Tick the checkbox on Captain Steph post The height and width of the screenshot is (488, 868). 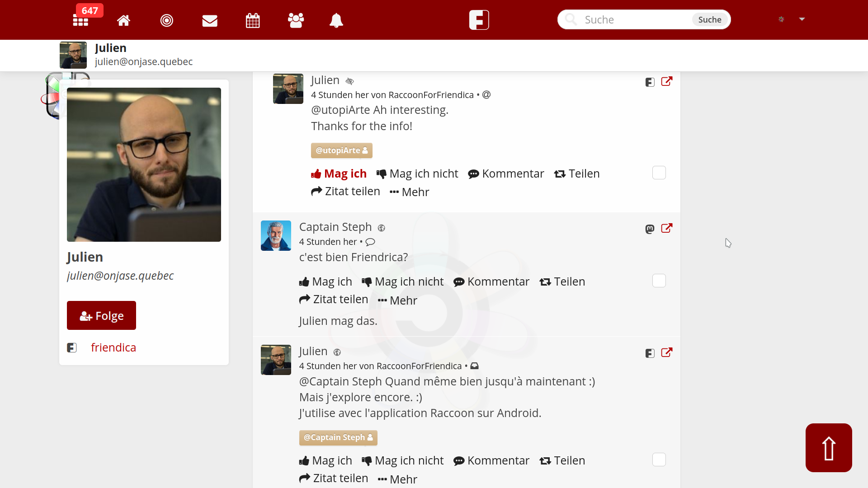[x=659, y=281]
